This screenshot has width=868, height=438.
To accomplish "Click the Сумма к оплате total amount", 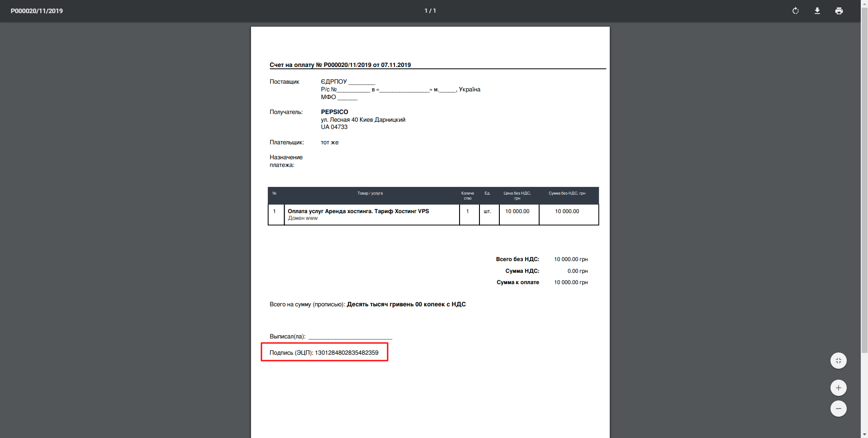I will coord(570,282).
